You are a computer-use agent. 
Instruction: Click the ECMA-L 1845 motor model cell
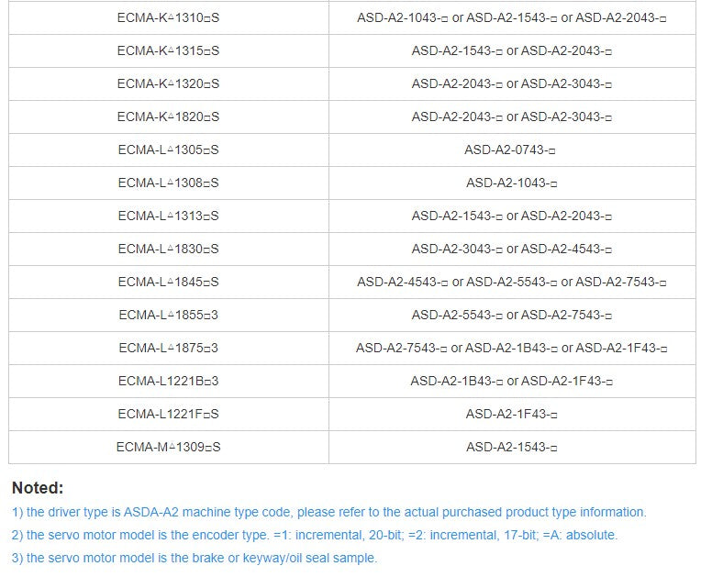[x=169, y=282]
